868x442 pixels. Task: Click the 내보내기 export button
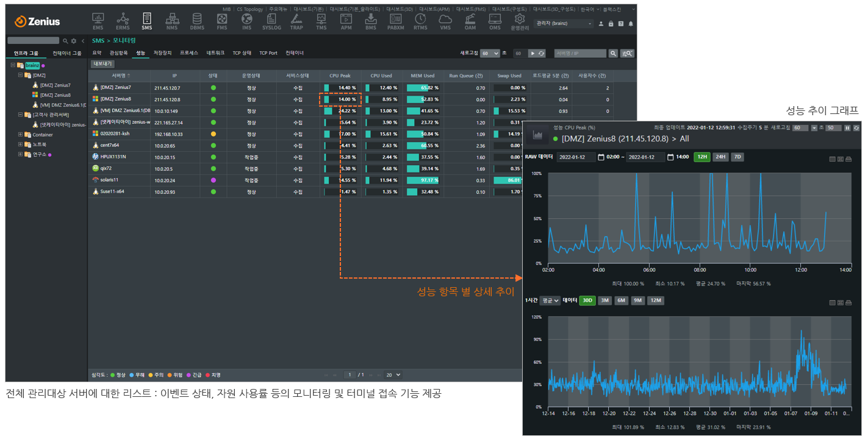(101, 63)
